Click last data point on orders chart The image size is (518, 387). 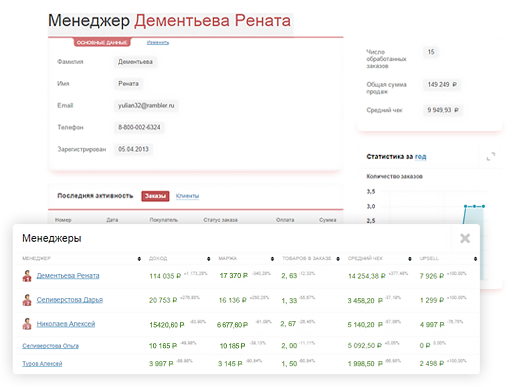click(483, 206)
